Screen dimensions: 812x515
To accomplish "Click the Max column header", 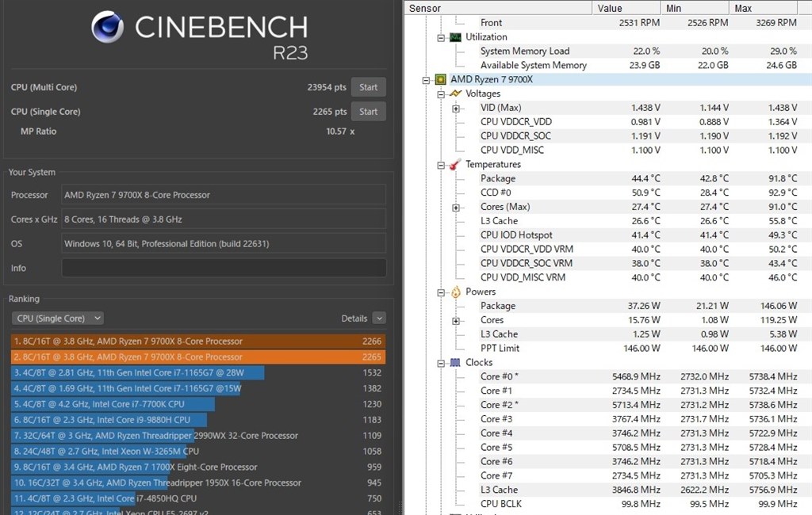I will click(764, 8).
